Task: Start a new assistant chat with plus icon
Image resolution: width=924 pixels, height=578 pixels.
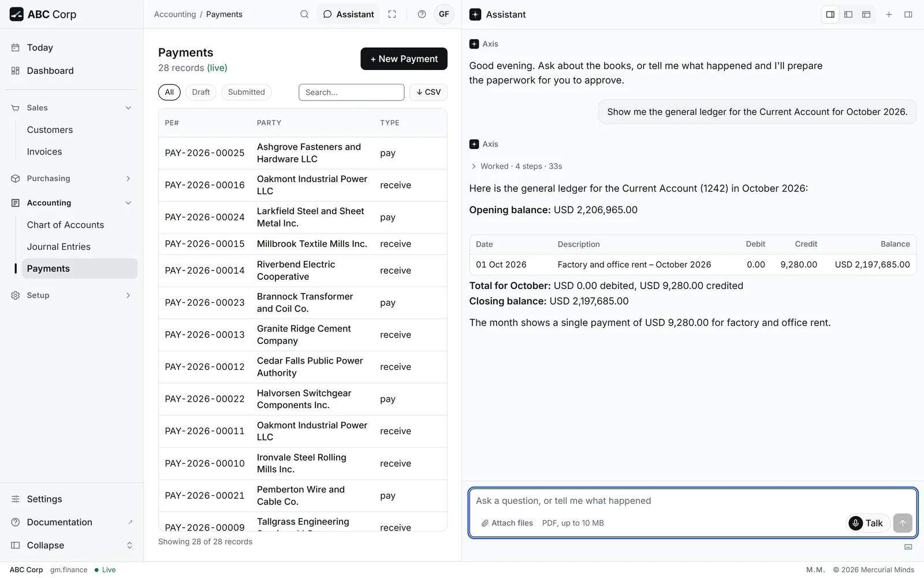Action: tap(889, 14)
